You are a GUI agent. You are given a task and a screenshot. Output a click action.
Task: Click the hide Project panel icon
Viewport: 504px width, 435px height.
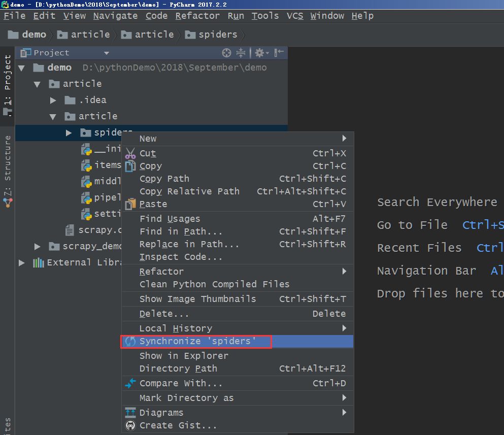pos(278,53)
